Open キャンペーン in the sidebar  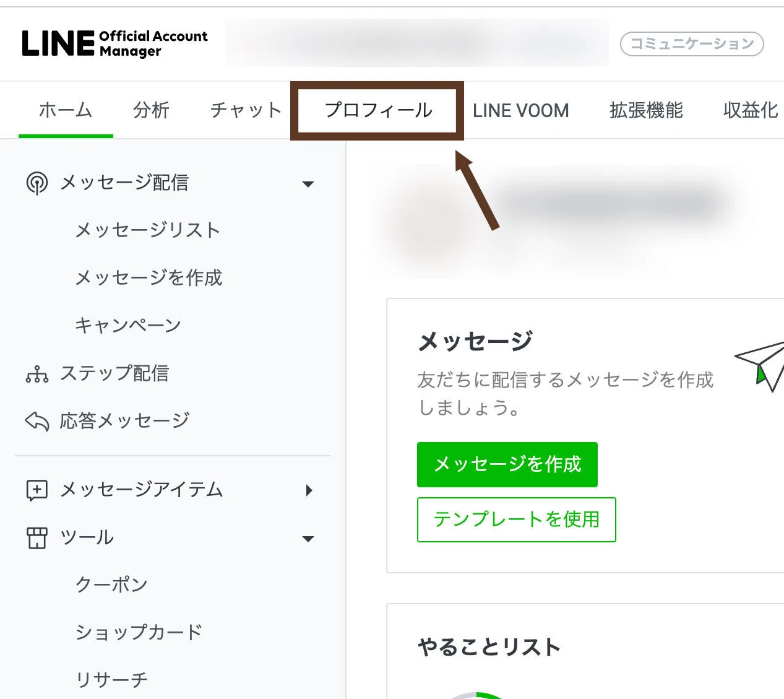pos(128,326)
